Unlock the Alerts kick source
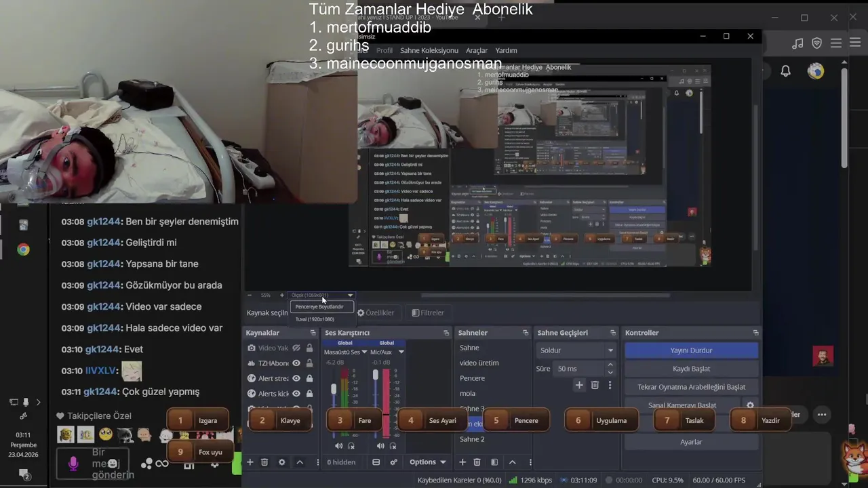Screen dimensions: 868x488 tap(310, 394)
